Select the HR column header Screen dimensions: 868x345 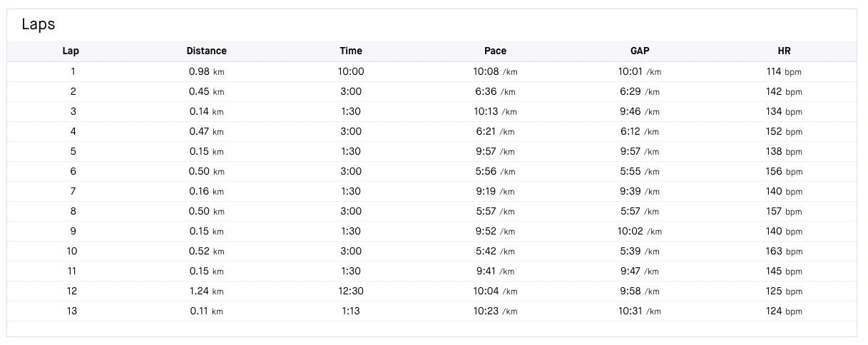[x=784, y=51]
